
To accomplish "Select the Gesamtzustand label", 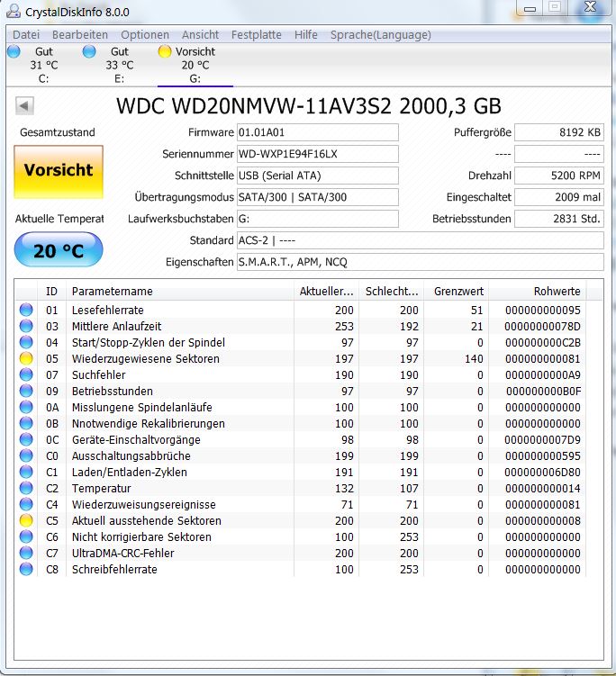I will tap(58, 132).
